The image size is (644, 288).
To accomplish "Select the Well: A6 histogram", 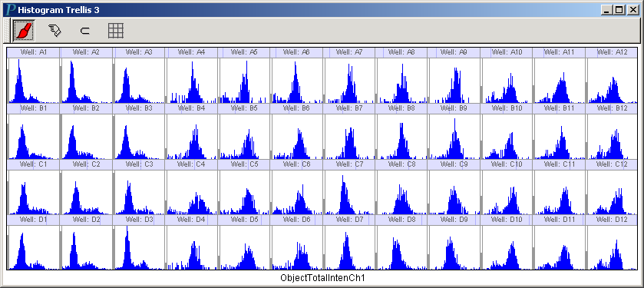I will 296,81.
